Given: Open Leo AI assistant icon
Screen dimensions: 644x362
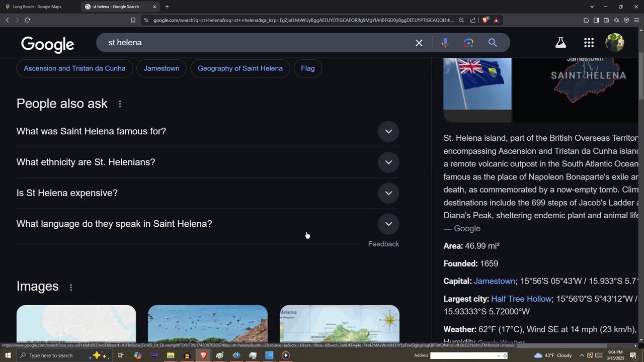Looking at the screenshot, I should tap(616, 20).
